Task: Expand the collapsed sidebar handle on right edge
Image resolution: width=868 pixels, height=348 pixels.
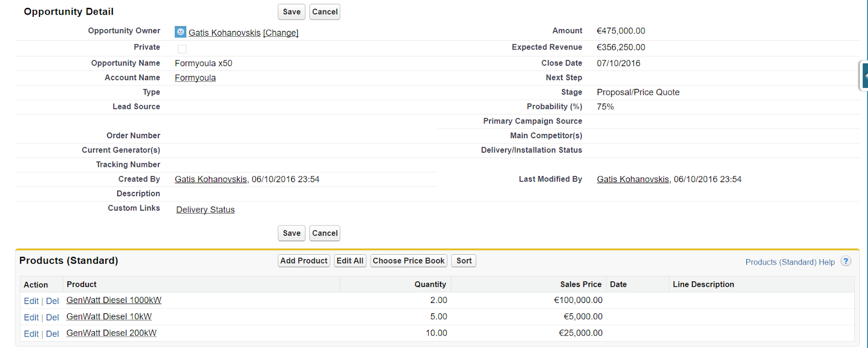Action: (864, 76)
